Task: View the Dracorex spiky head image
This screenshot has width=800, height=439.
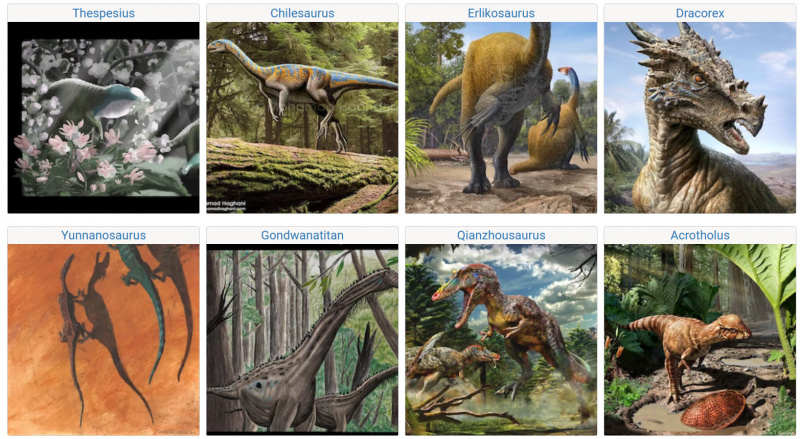Action: tap(700, 117)
